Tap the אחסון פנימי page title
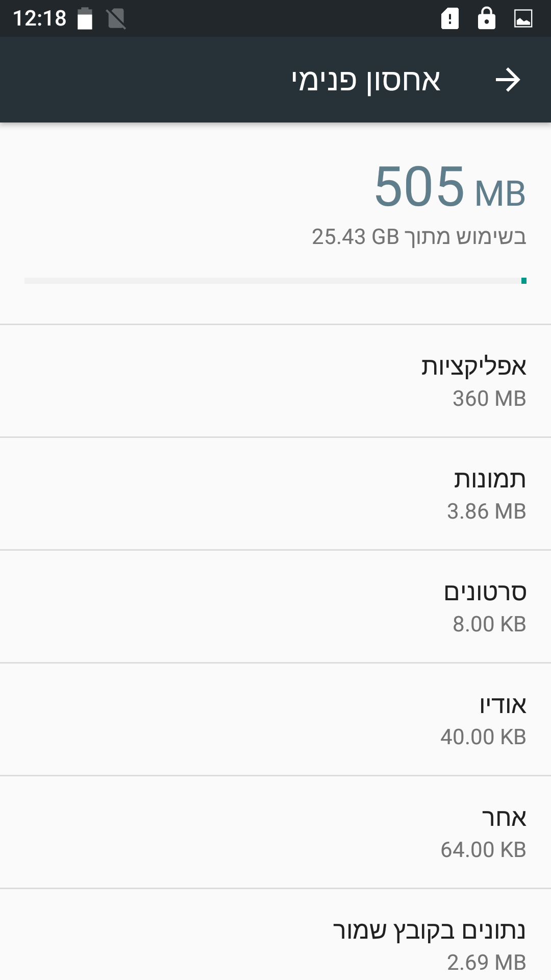The width and height of the screenshot is (551, 980). pos(366,81)
